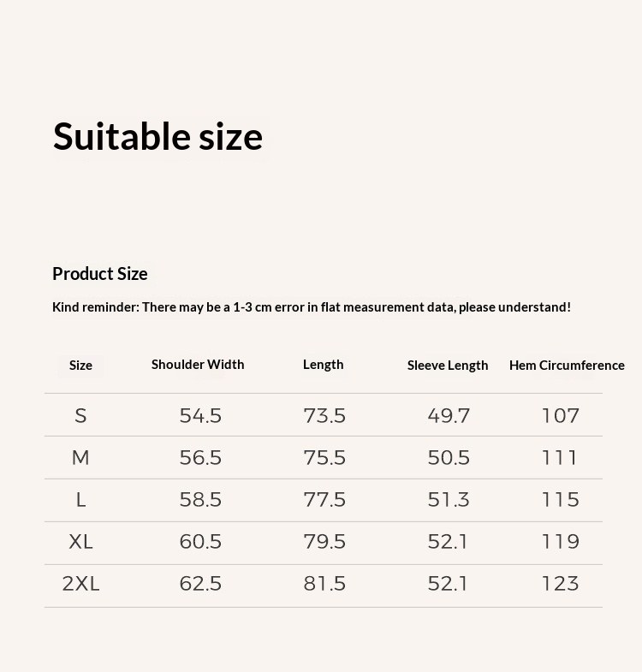Select the XL size row label

click(80, 542)
